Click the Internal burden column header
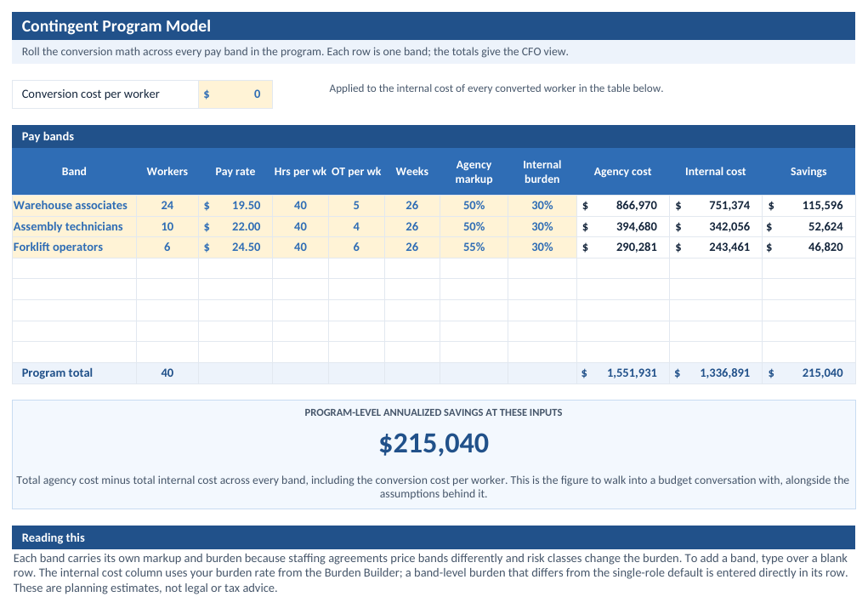Viewport: 868px width, 608px height. click(x=542, y=172)
